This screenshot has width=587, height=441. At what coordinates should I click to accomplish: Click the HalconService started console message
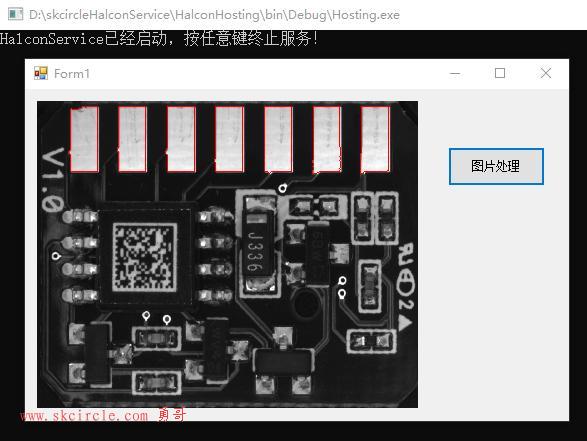(x=159, y=38)
